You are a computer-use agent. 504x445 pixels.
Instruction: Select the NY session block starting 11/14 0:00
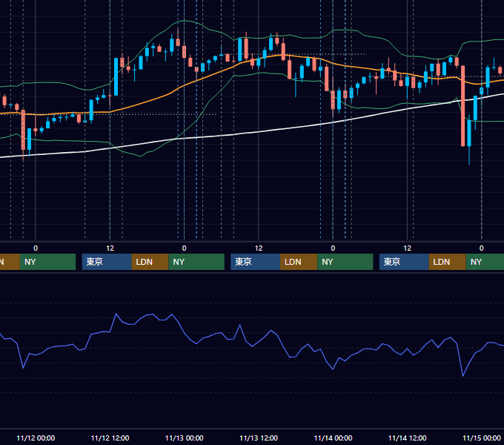pyautogui.click(x=345, y=262)
